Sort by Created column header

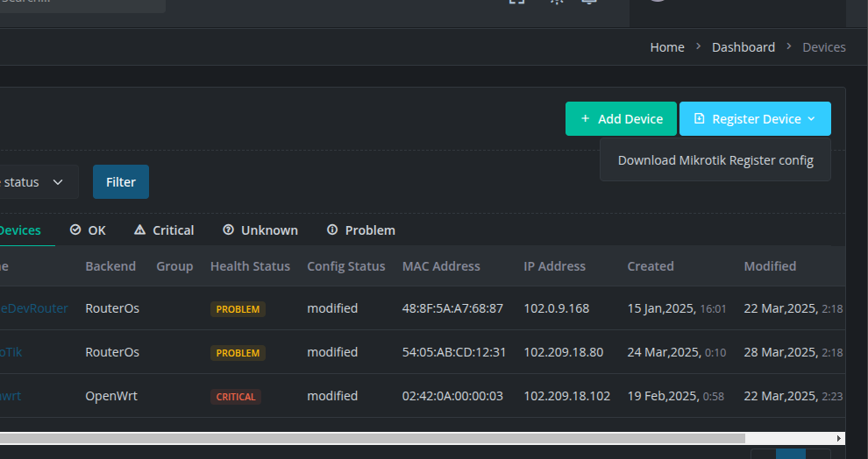coord(650,266)
